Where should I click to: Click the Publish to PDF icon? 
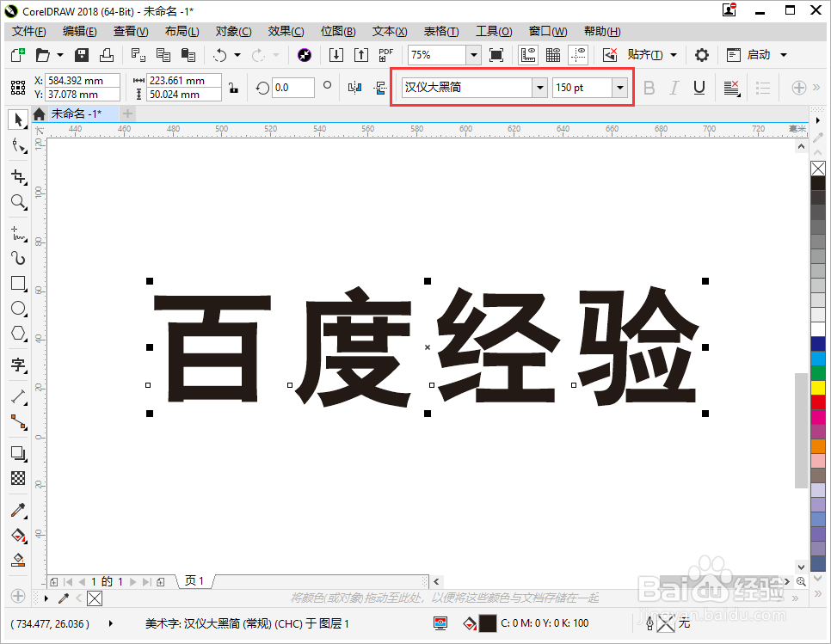click(x=385, y=54)
